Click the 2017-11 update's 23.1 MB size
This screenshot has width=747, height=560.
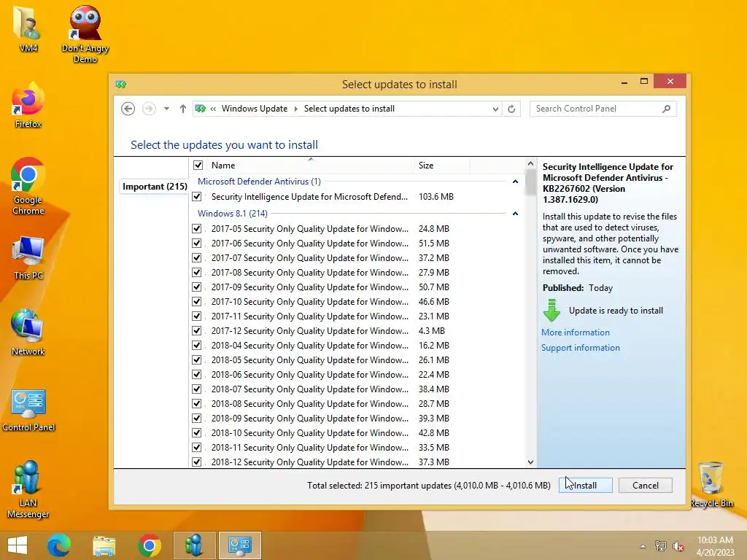click(x=434, y=316)
